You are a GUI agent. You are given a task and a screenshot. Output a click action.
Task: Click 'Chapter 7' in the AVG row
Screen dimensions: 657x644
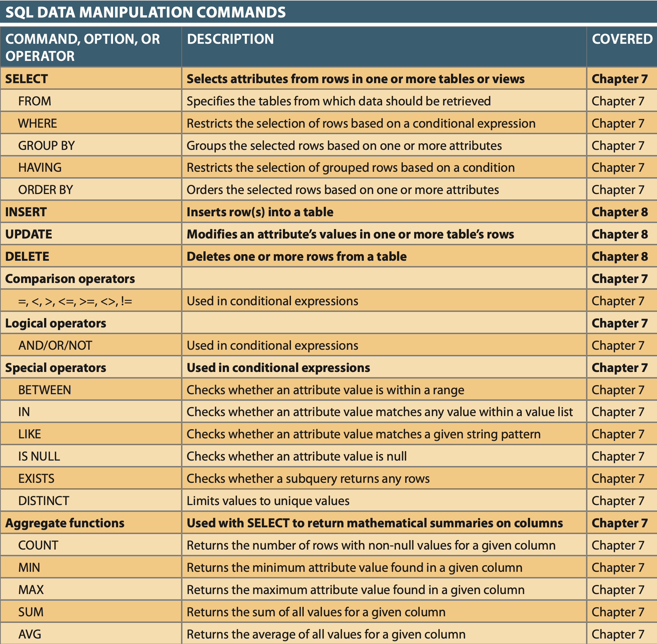point(618,635)
